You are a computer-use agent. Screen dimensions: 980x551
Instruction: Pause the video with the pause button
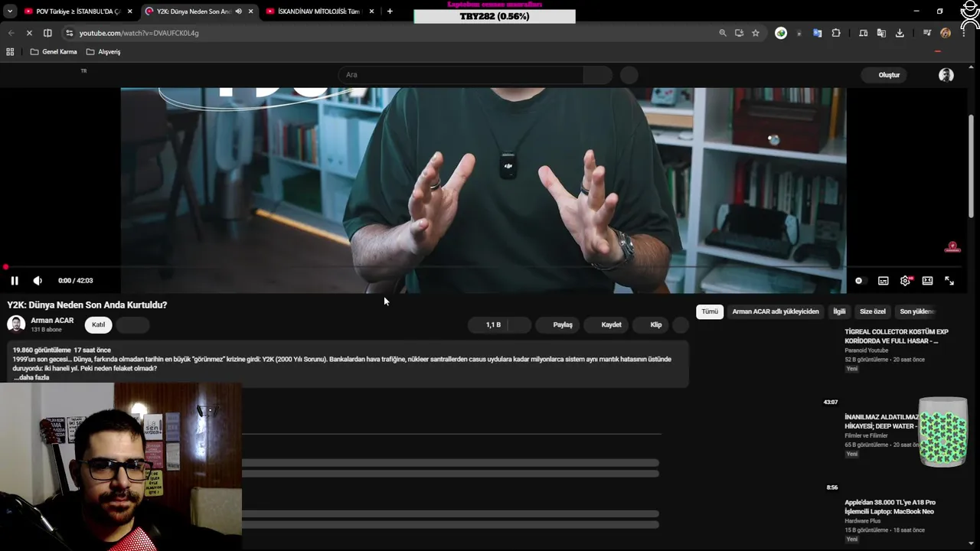[x=15, y=281]
